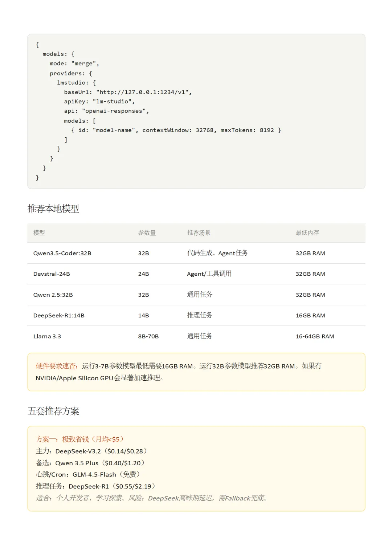Click the 模型 column header

(39, 233)
